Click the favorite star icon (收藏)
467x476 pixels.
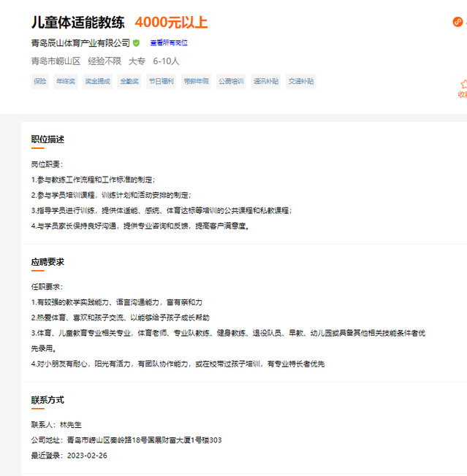pyautogui.click(x=463, y=85)
